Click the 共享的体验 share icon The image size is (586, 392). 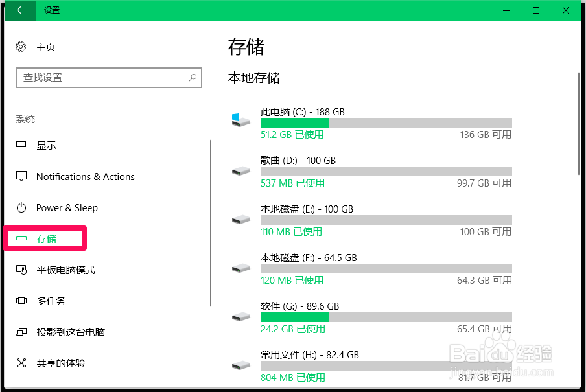tap(21, 363)
